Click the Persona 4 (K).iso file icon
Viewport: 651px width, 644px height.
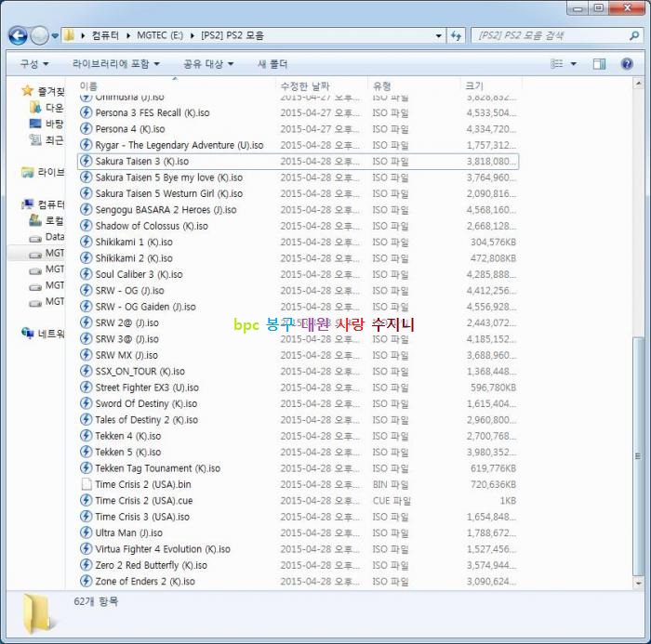point(86,129)
